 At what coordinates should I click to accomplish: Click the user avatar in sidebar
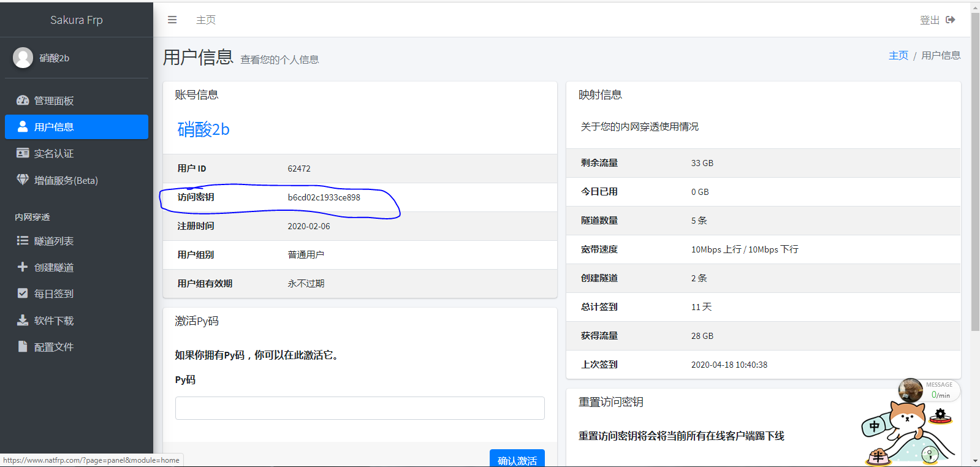[23, 58]
